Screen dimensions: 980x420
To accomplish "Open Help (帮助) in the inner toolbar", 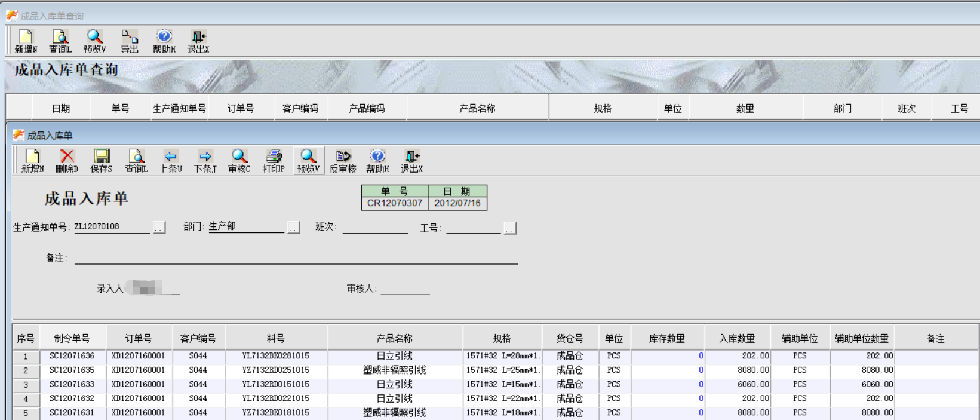I will 377,160.
